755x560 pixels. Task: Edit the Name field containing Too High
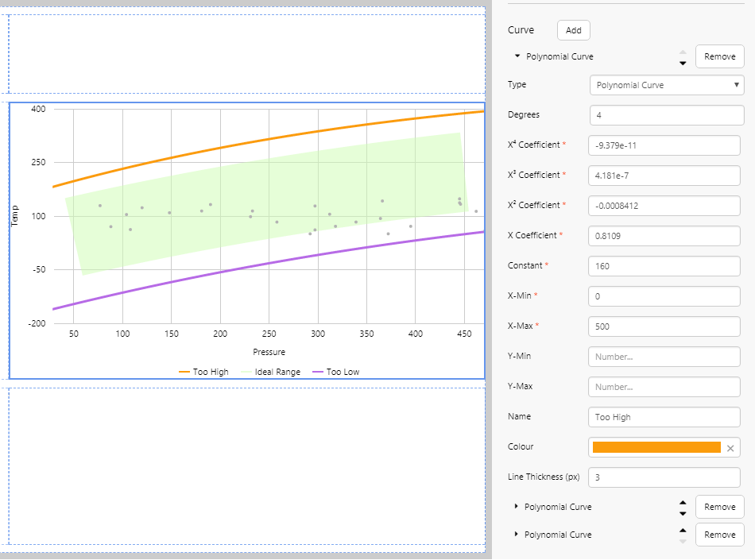664,417
